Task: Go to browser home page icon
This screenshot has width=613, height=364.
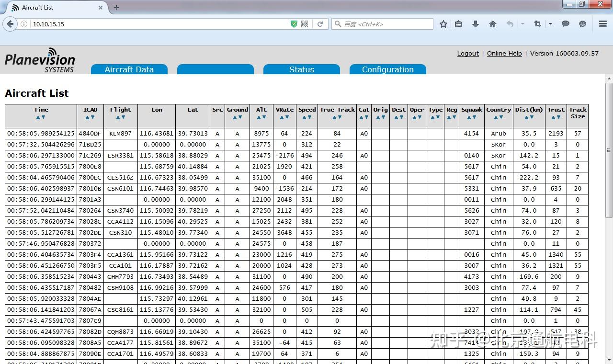Action: (x=492, y=24)
